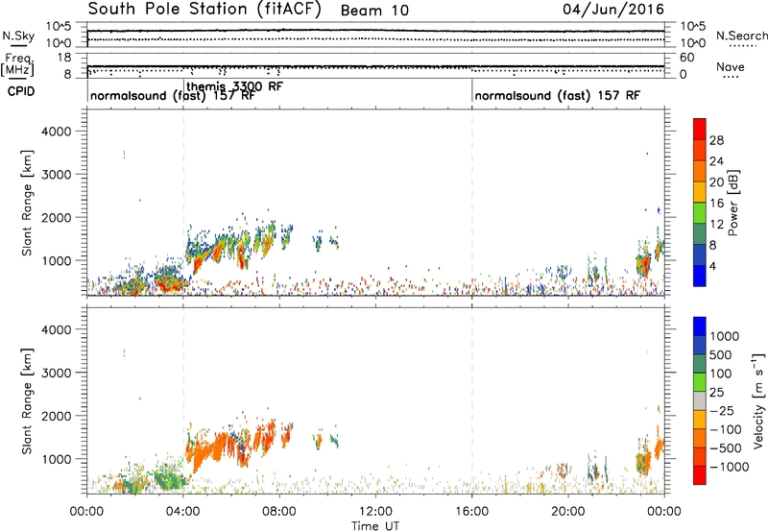Click the 'CPID' row label

click(21, 91)
